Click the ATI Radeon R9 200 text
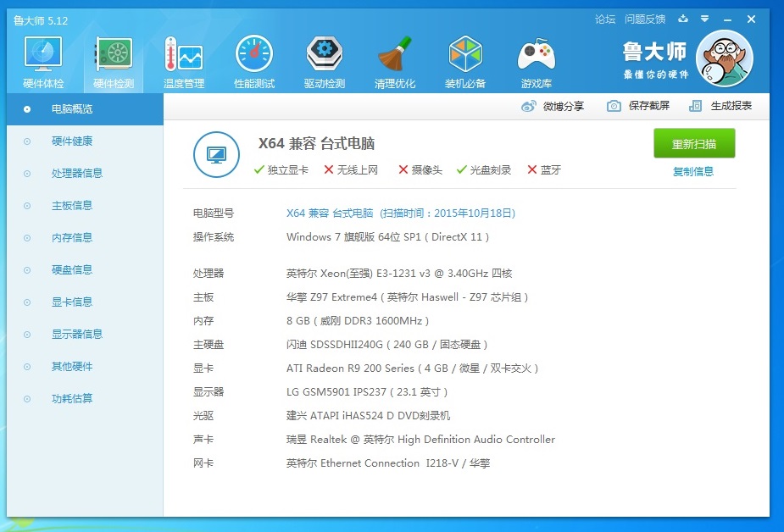Viewport: 784px width, 532px height. point(412,369)
